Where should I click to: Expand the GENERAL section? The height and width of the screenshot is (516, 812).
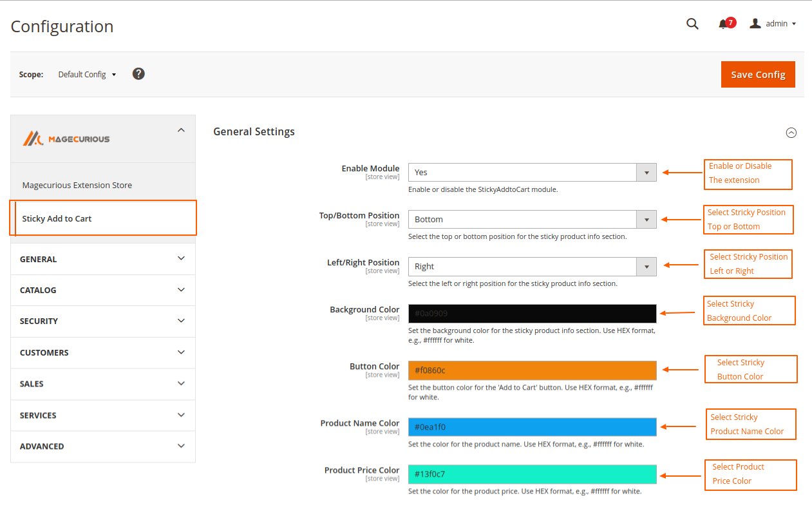pyautogui.click(x=102, y=258)
